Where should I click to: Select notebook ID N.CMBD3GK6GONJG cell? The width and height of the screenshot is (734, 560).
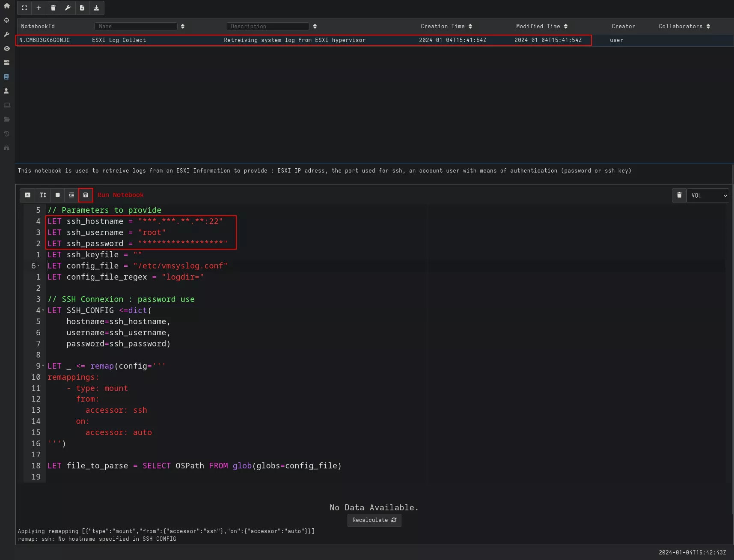(x=45, y=40)
